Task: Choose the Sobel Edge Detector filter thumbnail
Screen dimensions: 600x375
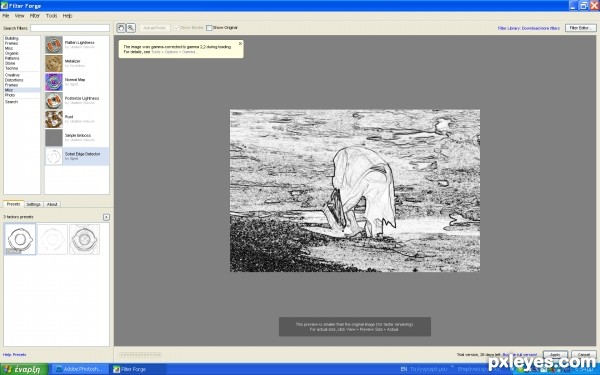Action: pyautogui.click(x=54, y=156)
